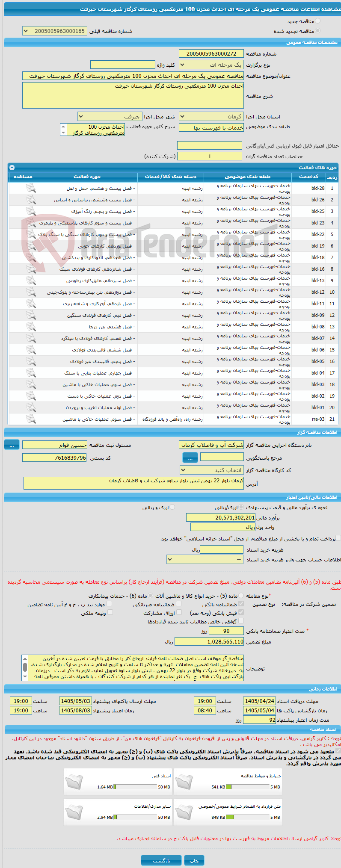Open the نوع برگزاری dropdown
Viewport: 341px width, 868px height.
click(x=211, y=65)
